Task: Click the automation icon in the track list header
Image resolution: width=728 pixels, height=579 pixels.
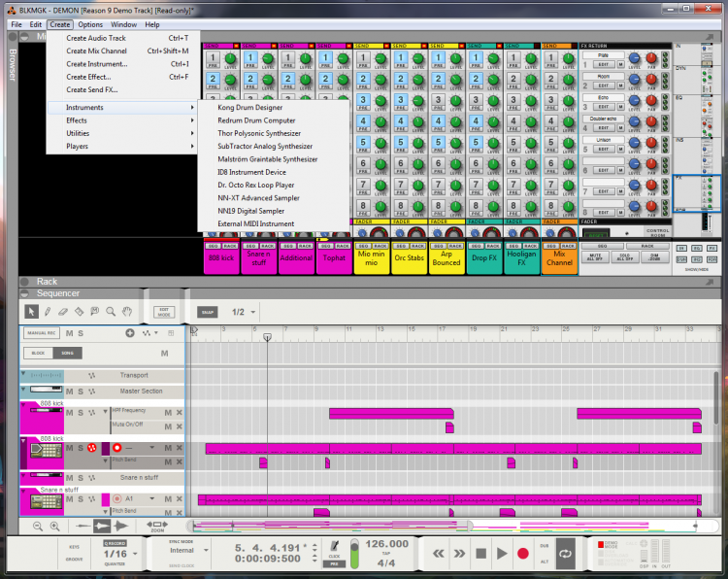Action: coord(147,332)
